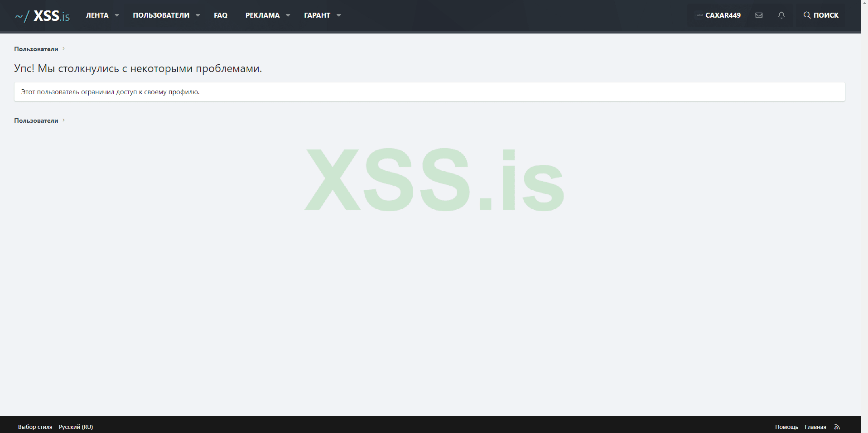Change language via Русский (RU) link

(x=76, y=427)
